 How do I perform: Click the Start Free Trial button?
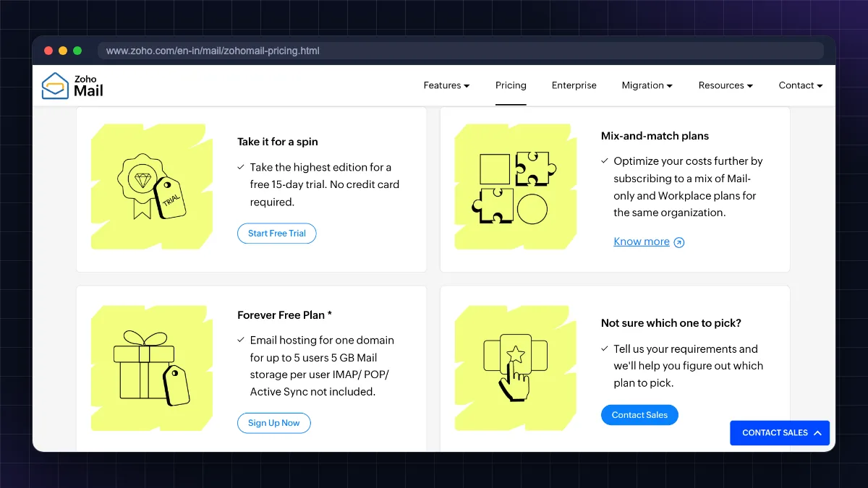tap(277, 234)
